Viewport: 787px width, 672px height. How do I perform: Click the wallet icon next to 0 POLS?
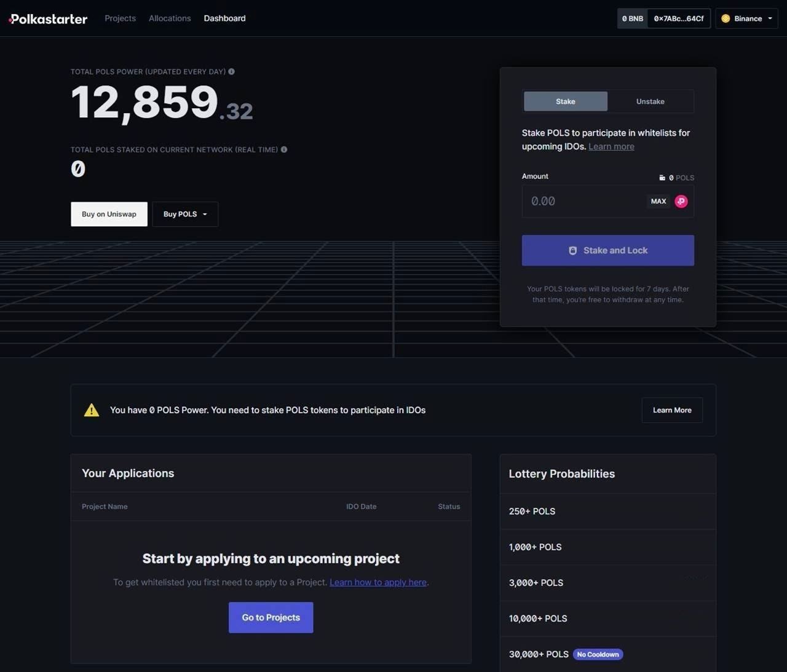(662, 178)
